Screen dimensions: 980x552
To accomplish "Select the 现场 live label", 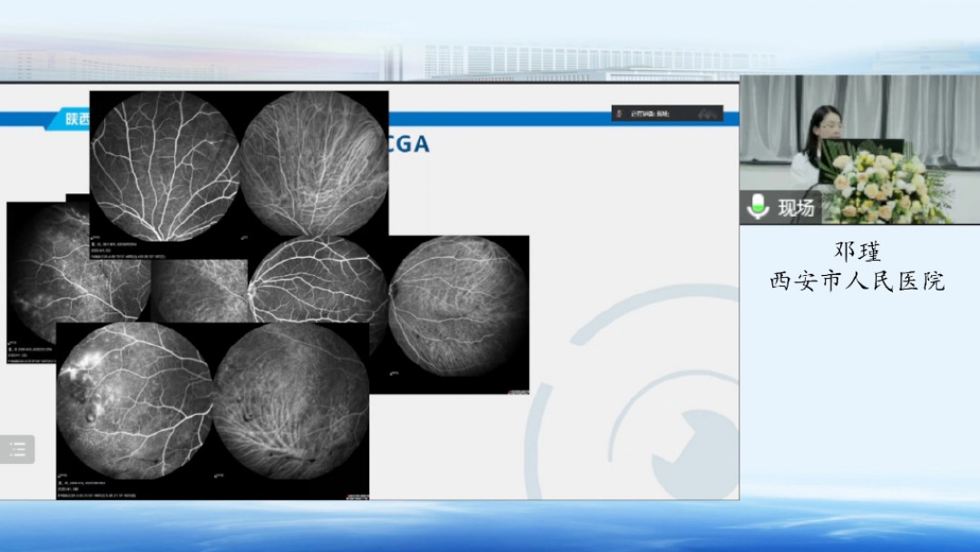I will [796, 208].
